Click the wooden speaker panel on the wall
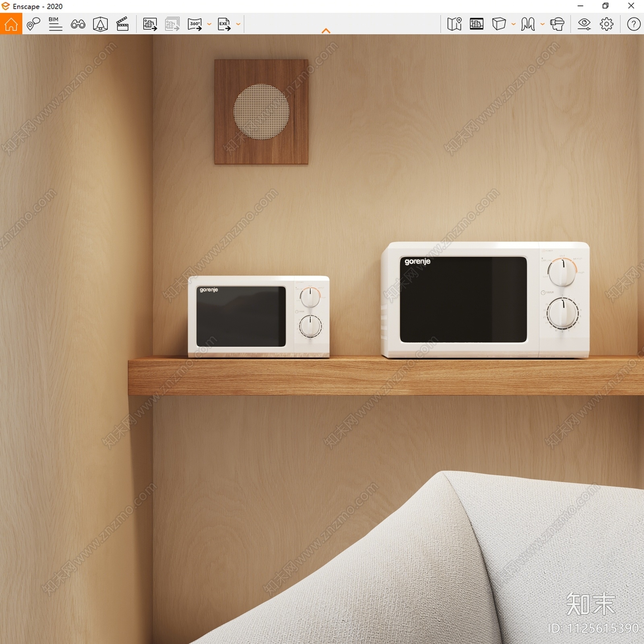 [x=261, y=112]
